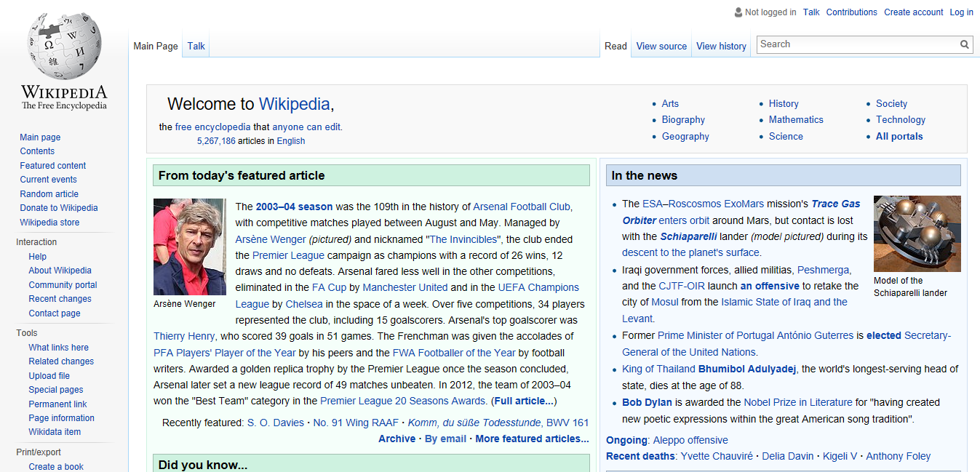
Task: Open the featured articles Archive link
Action: 397,439
